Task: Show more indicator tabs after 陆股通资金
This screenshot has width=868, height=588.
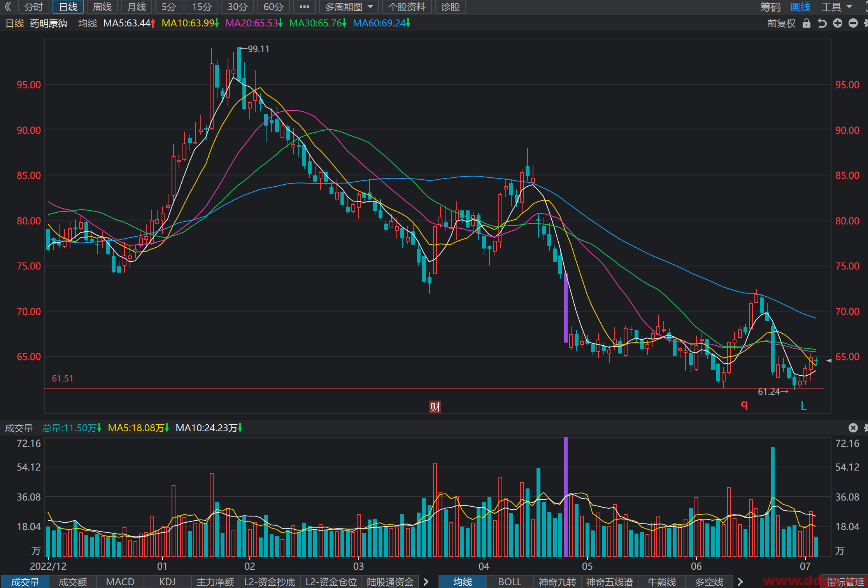Action: pyautogui.click(x=426, y=582)
